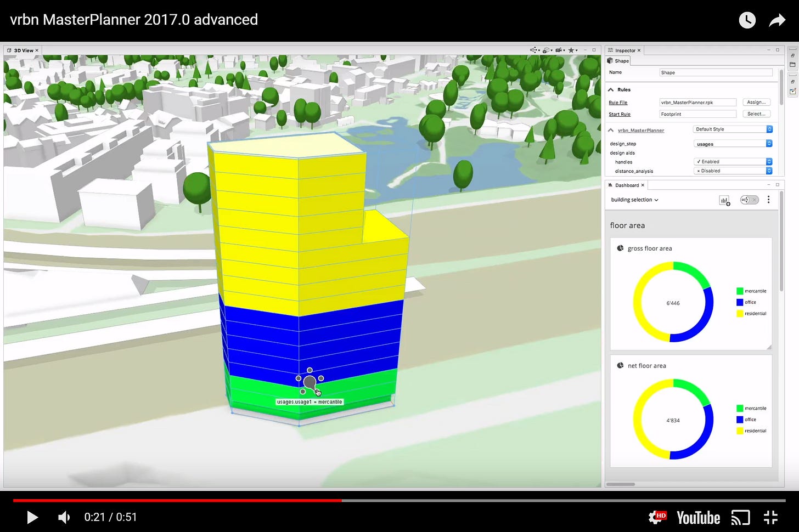This screenshot has width=799, height=532.
Task: Click the folder icon in the right trim bar
Action: (792, 65)
